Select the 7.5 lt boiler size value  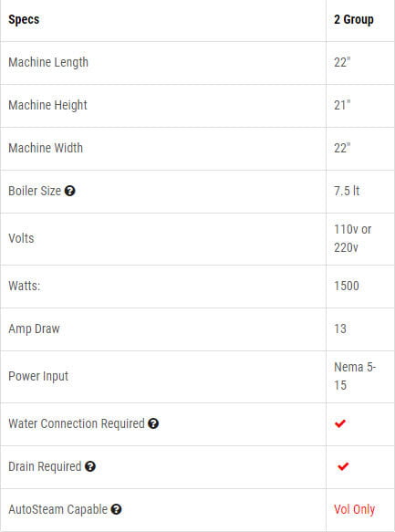(x=347, y=191)
